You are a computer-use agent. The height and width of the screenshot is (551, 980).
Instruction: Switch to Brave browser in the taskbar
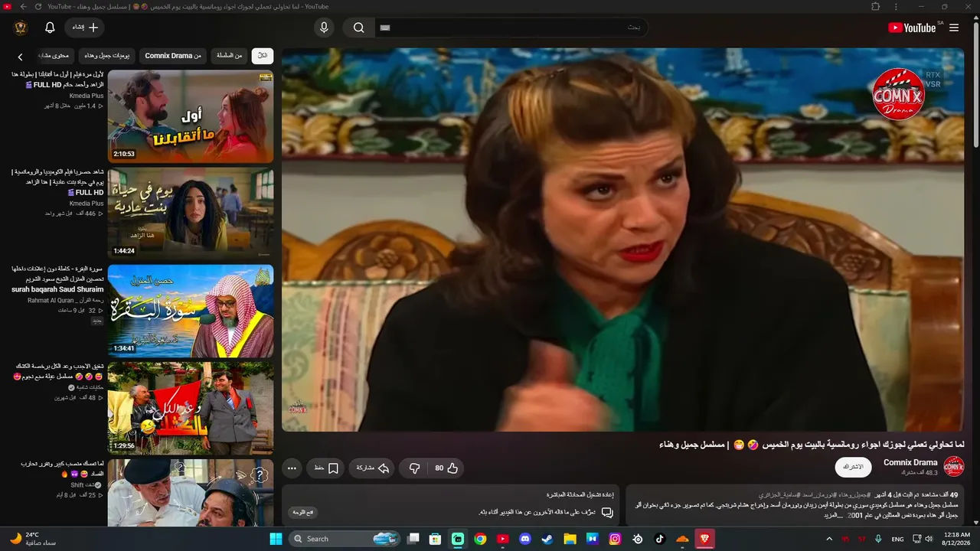point(705,539)
